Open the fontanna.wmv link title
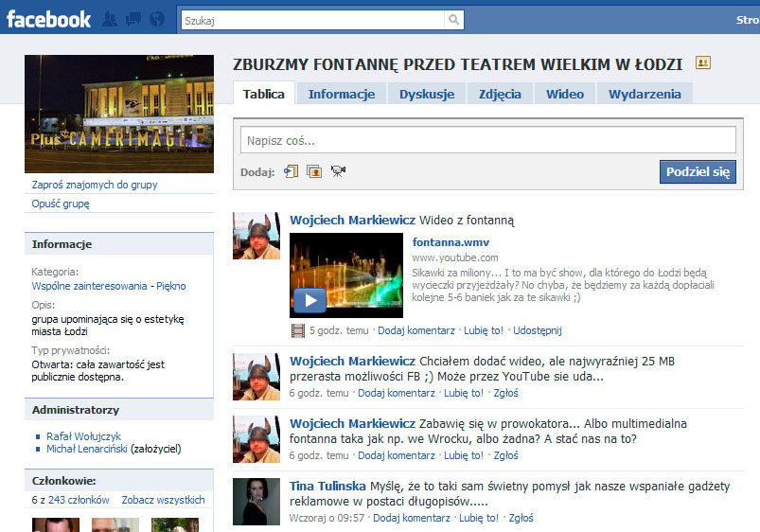This screenshot has height=532, width=760. point(451,242)
